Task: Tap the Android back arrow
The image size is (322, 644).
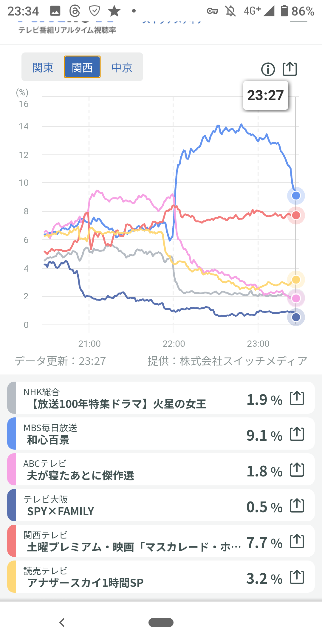Action: [x=62, y=623]
